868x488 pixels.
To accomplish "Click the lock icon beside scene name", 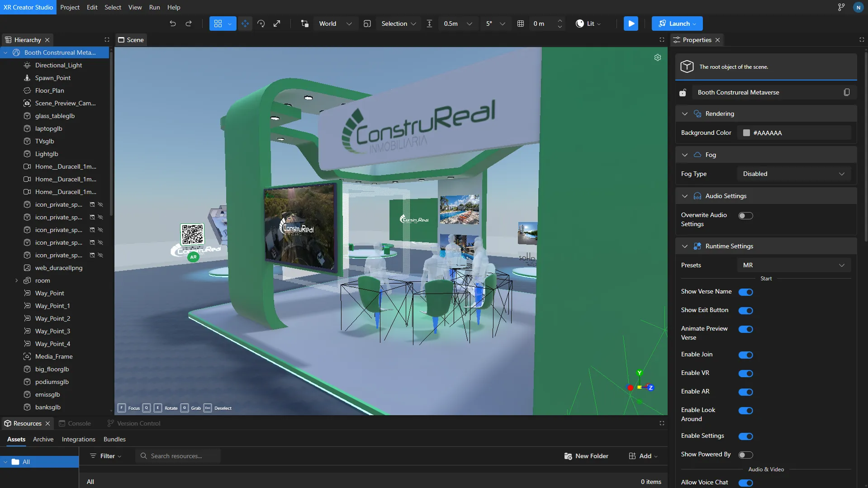I will [x=683, y=93].
